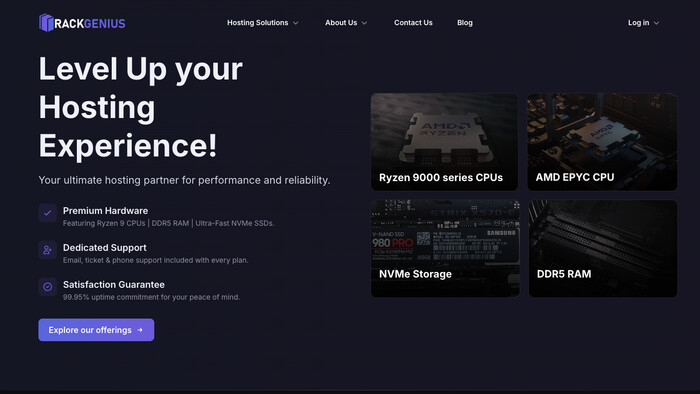Click the RackGenius logo
700x394 pixels.
coord(82,23)
